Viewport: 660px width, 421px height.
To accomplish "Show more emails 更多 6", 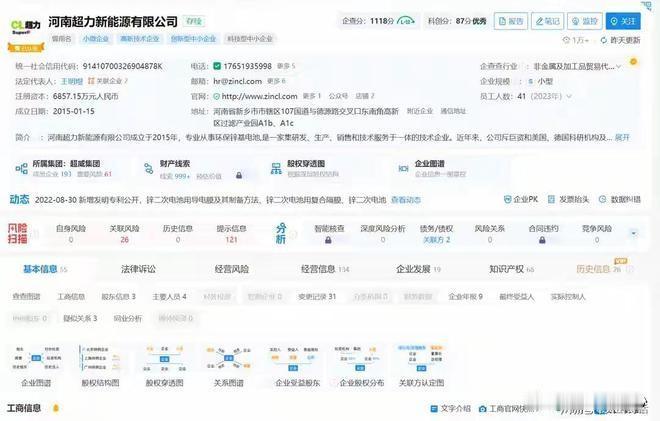I will pyautogui.click(x=276, y=81).
